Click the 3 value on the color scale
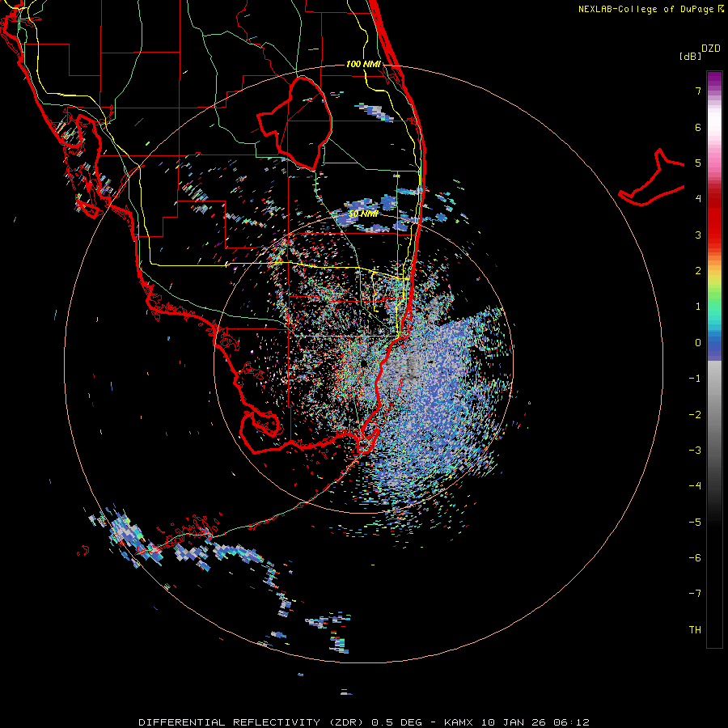The width and height of the screenshot is (728, 728). 698,235
